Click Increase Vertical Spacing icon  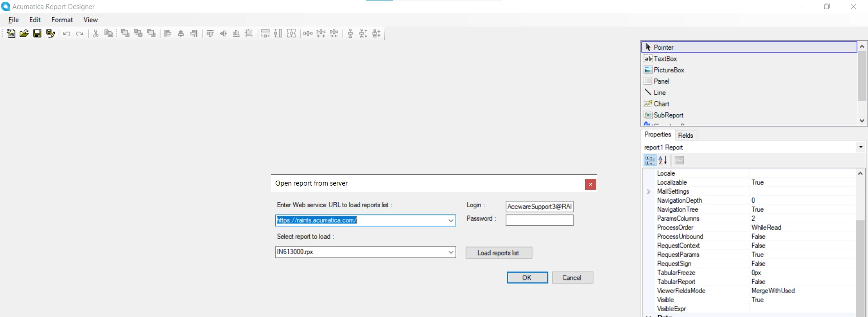363,33
